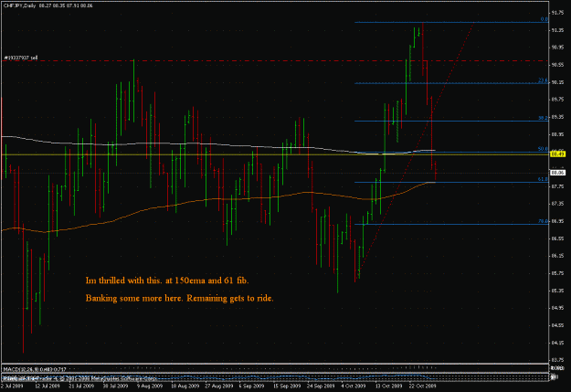Select the 50.0 Fibonacci level label
The width and height of the screenshot is (571, 392).
[x=544, y=149]
